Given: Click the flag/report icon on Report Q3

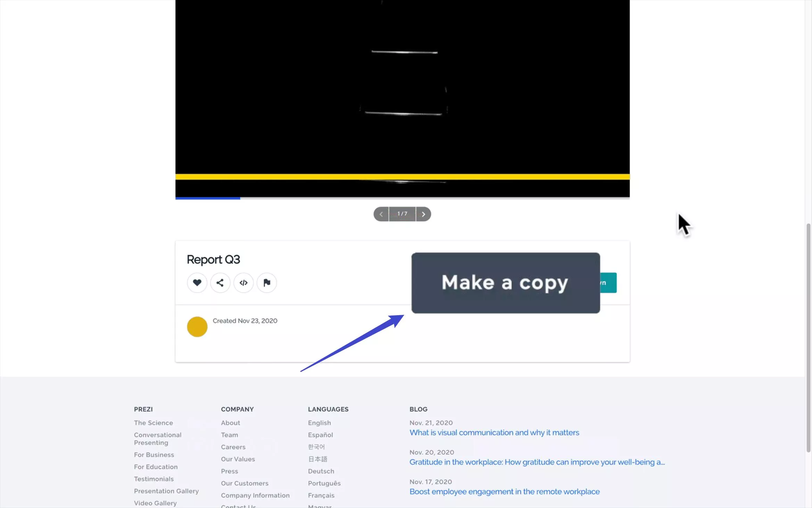Looking at the screenshot, I should point(266,283).
